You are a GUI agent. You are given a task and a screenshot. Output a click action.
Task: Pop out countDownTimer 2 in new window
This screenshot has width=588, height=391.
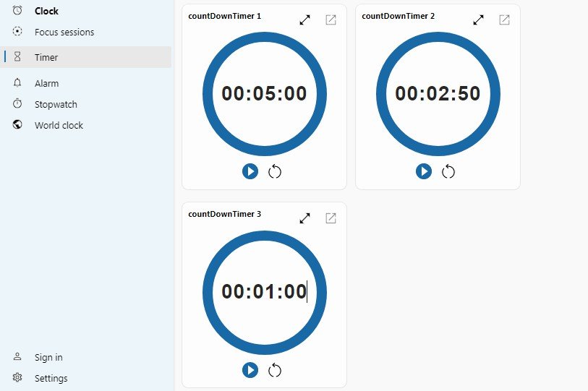[504, 20]
